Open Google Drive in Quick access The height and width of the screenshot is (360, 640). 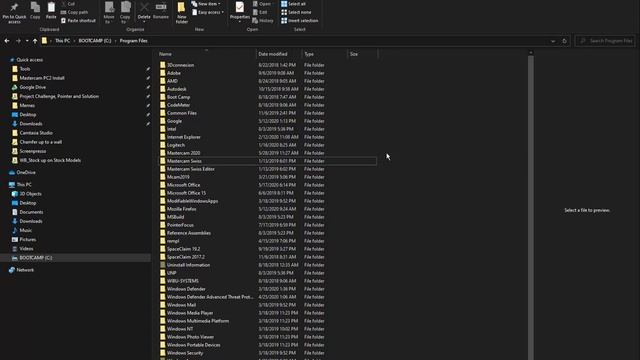click(x=33, y=87)
